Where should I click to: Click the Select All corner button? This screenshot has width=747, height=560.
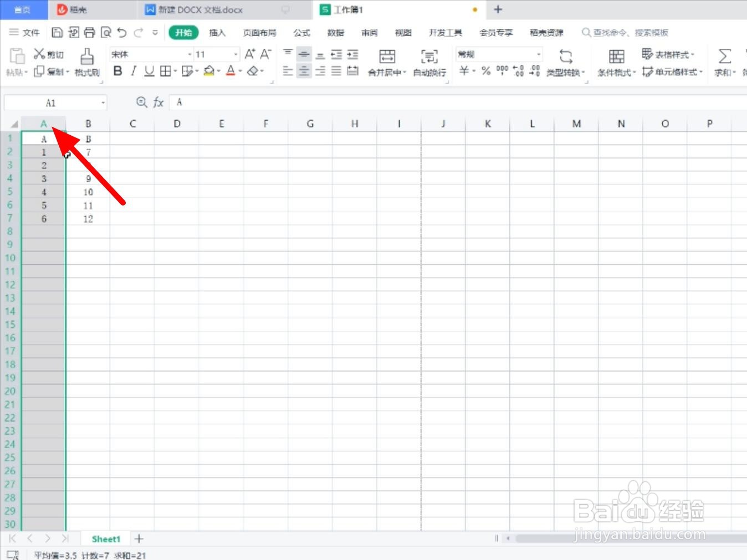pos(13,124)
